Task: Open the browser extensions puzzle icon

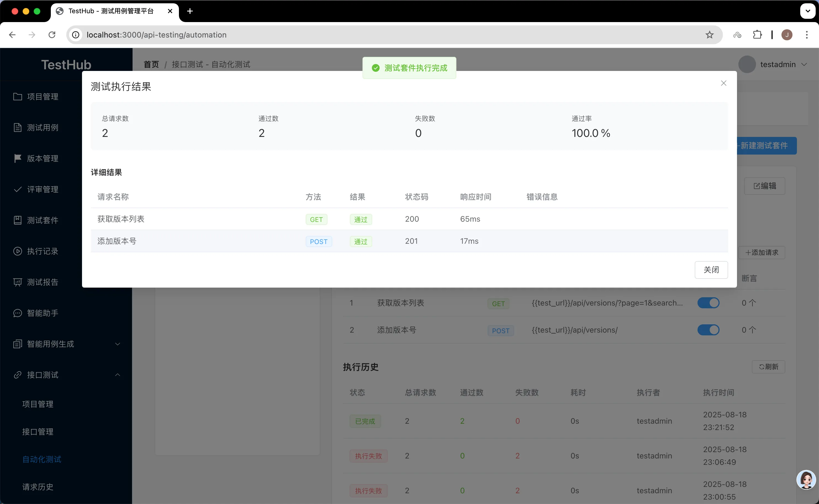Action: coord(757,35)
